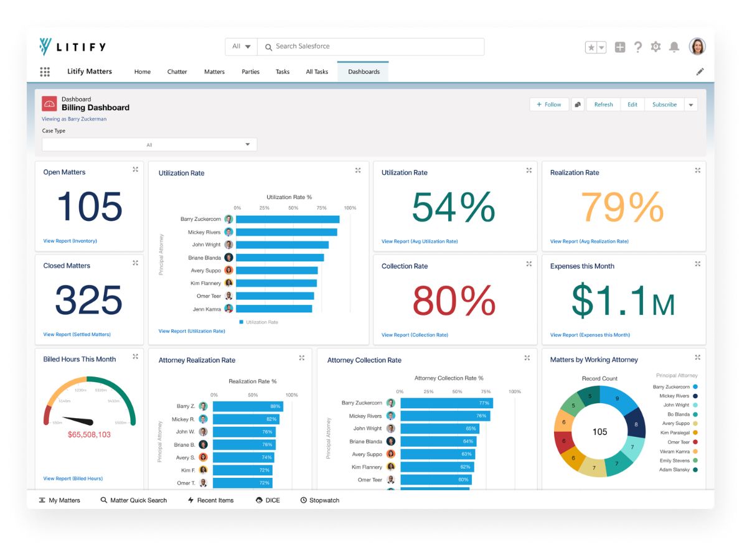The width and height of the screenshot is (747, 560).
Task: Click the Follow button
Action: (x=549, y=105)
